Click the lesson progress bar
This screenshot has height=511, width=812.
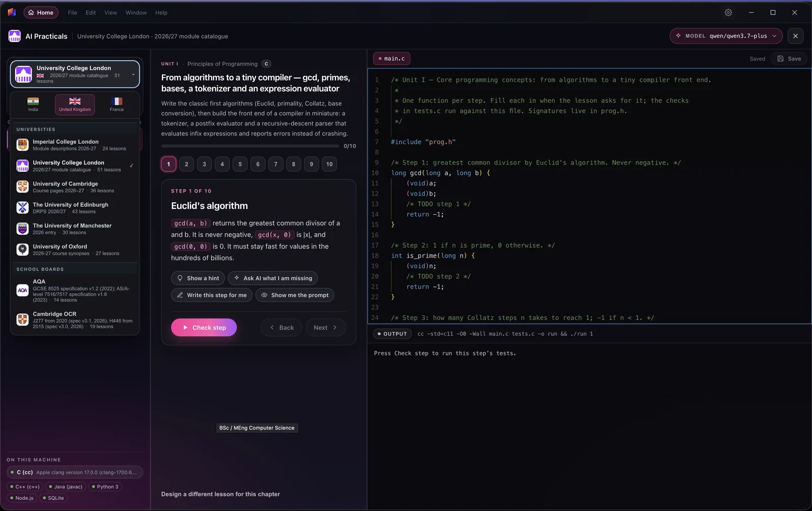250,146
